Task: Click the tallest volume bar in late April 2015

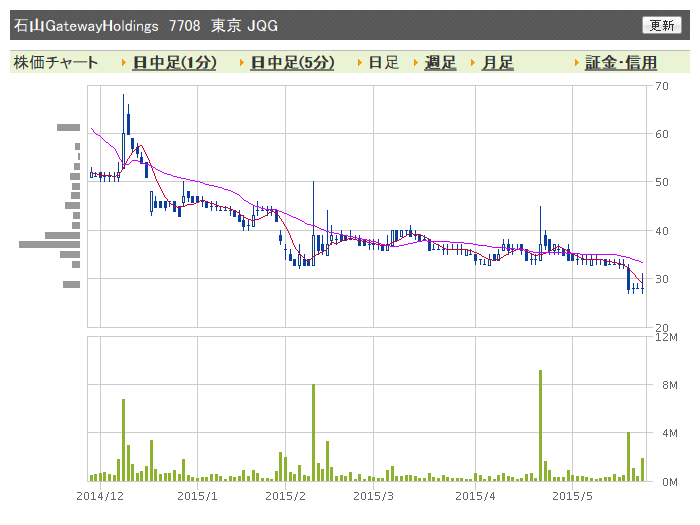Action: [x=540, y=425]
